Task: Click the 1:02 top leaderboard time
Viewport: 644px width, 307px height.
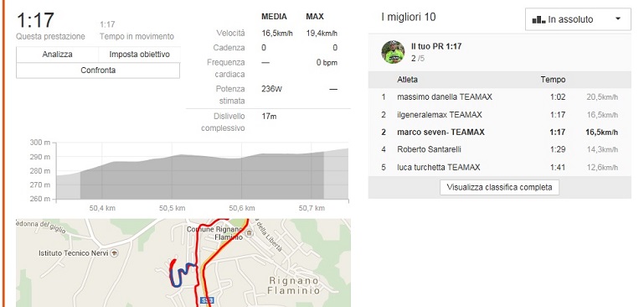Action: (558, 97)
